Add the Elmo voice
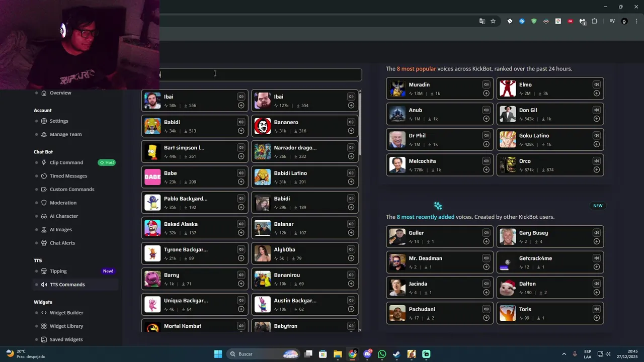This screenshot has height=362, width=644. click(596, 93)
